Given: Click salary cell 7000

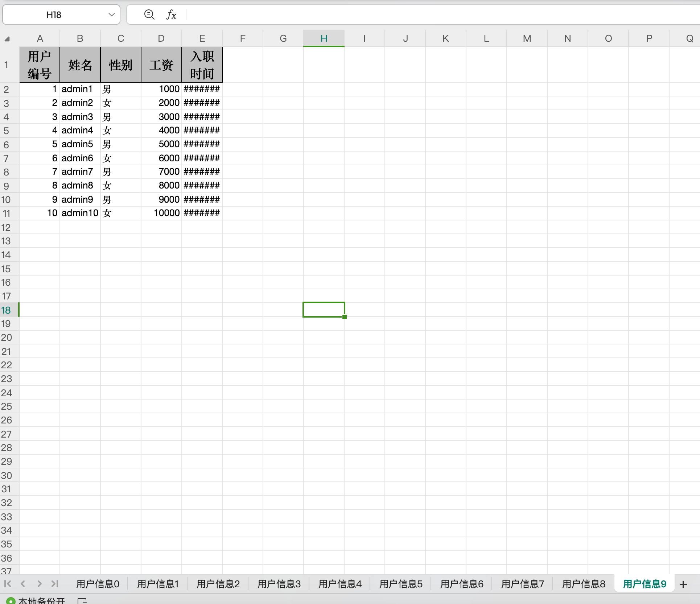Looking at the screenshot, I should click(161, 172).
